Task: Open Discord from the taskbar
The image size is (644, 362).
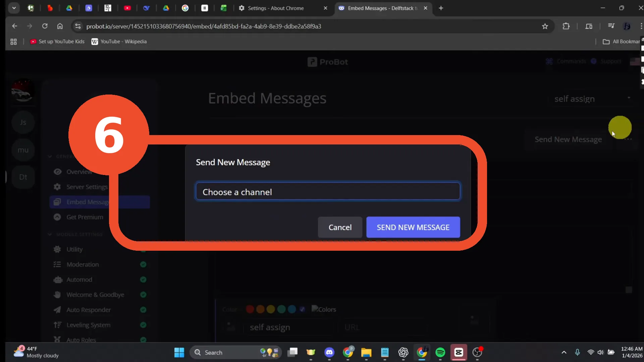Action: [329, 352]
